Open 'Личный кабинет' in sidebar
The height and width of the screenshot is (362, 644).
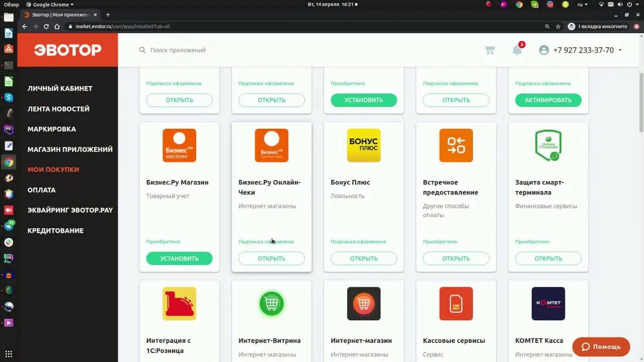(x=60, y=88)
